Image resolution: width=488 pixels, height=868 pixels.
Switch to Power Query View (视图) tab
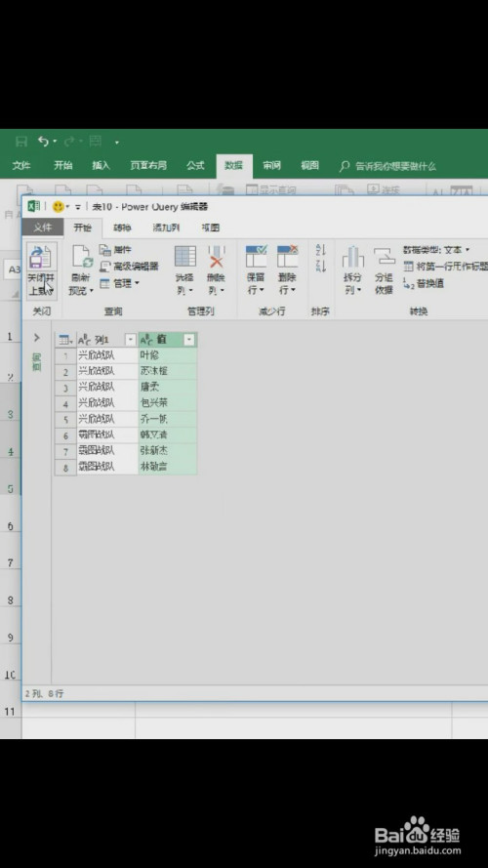point(210,227)
